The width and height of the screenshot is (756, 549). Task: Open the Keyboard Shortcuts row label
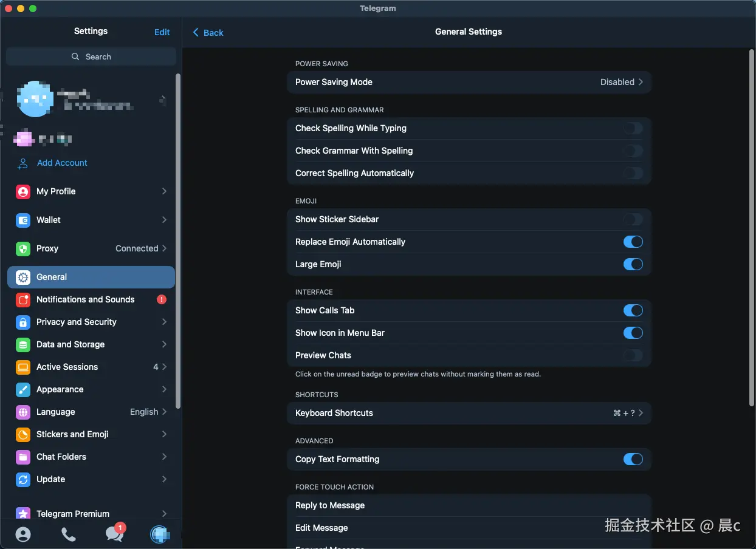coord(334,413)
